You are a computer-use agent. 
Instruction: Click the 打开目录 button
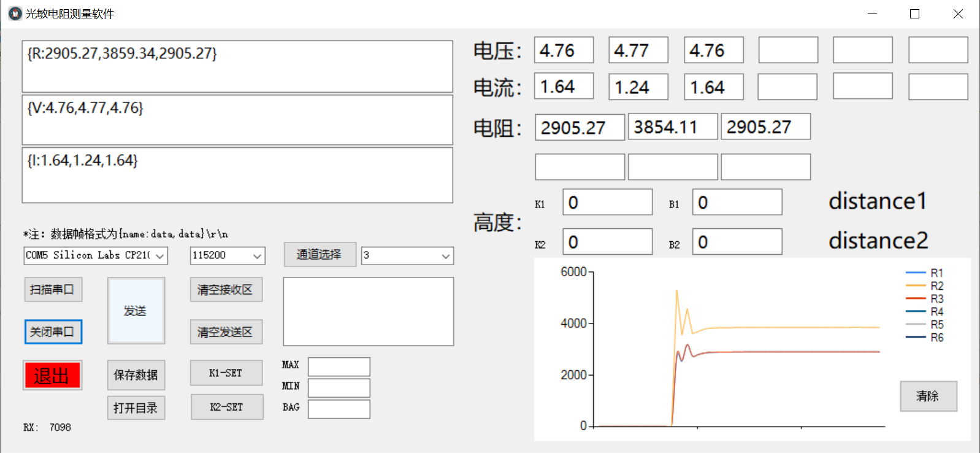click(136, 408)
